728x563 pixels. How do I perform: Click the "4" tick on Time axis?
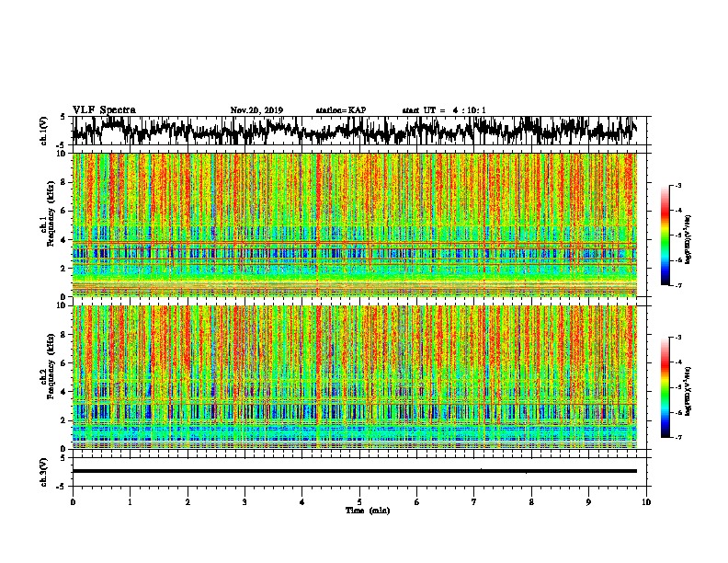coord(302,502)
